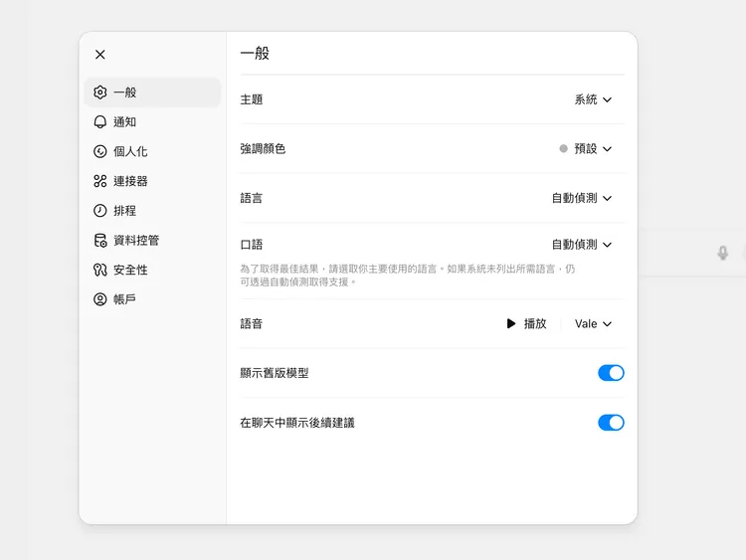Go to the 排程 tab
The height and width of the screenshot is (560, 746).
152,210
